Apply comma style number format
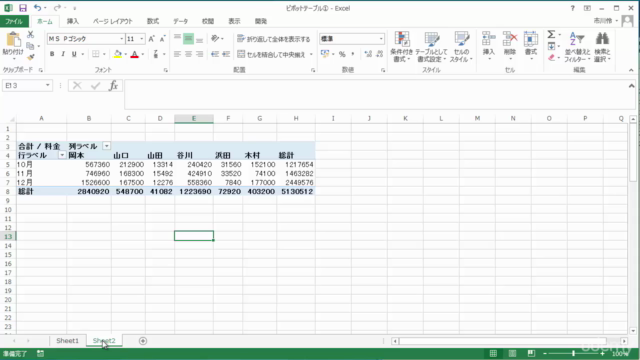The width and height of the screenshot is (640, 360). (x=353, y=54)
